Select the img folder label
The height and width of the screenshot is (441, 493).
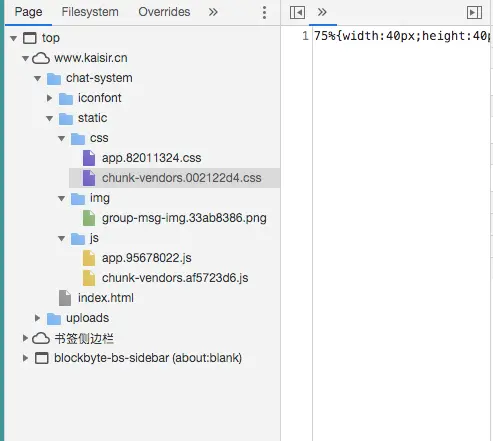coord(100,198)
